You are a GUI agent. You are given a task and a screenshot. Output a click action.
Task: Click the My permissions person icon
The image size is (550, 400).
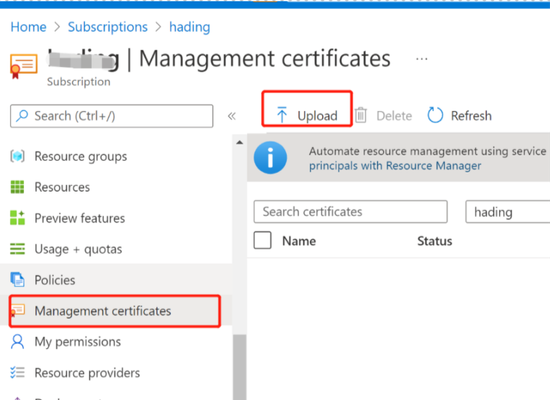18,341
